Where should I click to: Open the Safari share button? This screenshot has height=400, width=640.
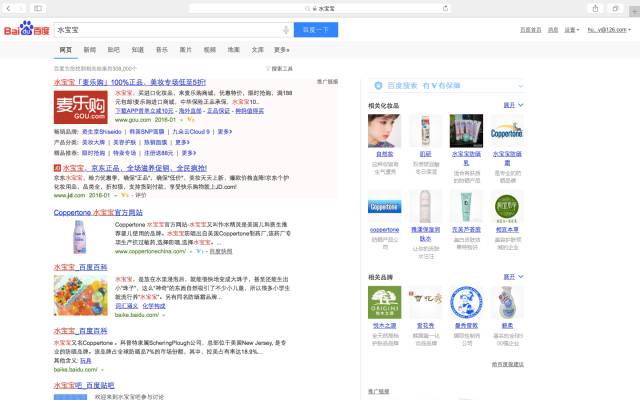[596, 8]
